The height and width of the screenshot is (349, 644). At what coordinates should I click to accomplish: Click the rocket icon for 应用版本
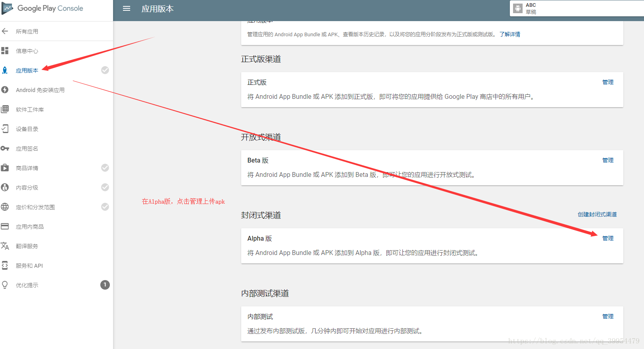[5, 70]
